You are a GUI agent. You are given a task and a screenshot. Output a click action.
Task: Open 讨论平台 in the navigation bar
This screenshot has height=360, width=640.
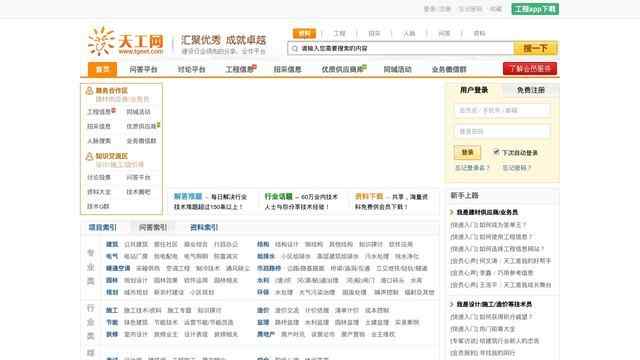191,70
